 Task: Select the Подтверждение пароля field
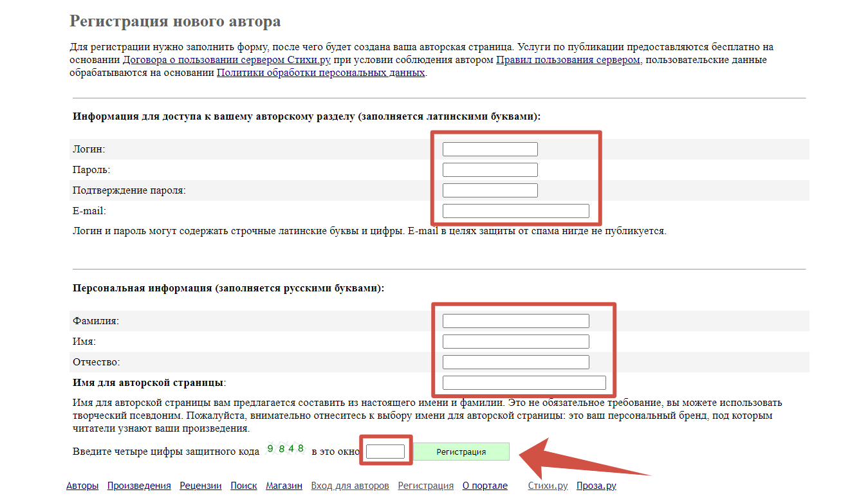tap(490, 190)
